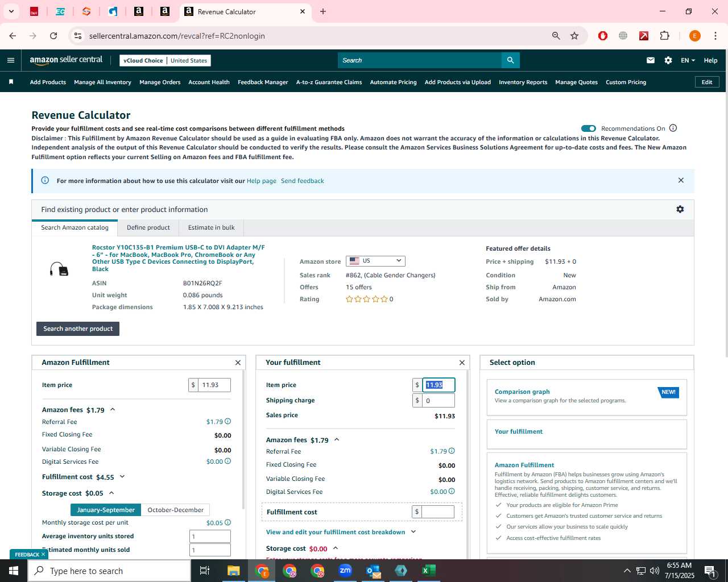
Task: Collapse Amazon fees under Amazon Fulfillment
Action: pos(113,409)
